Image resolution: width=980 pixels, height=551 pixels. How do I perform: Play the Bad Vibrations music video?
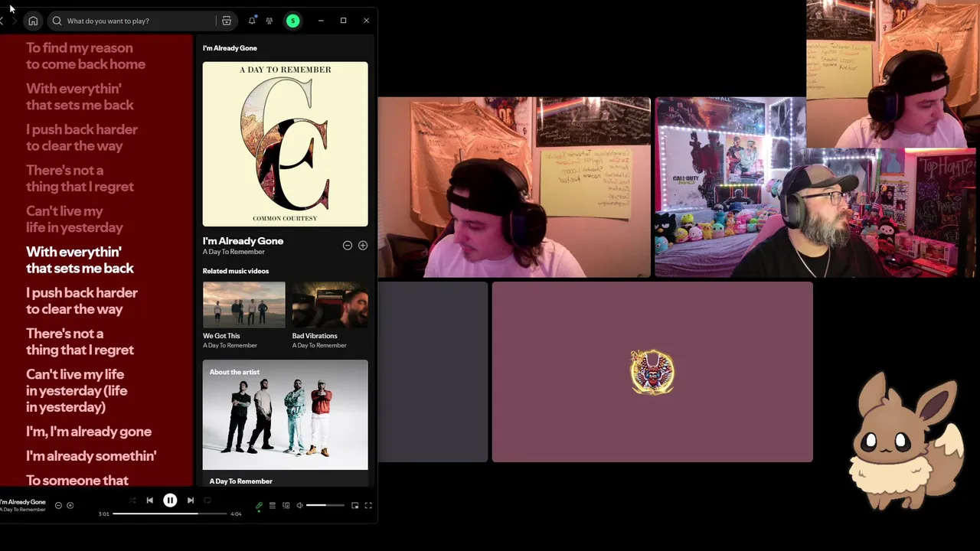[x=330, y=305]
